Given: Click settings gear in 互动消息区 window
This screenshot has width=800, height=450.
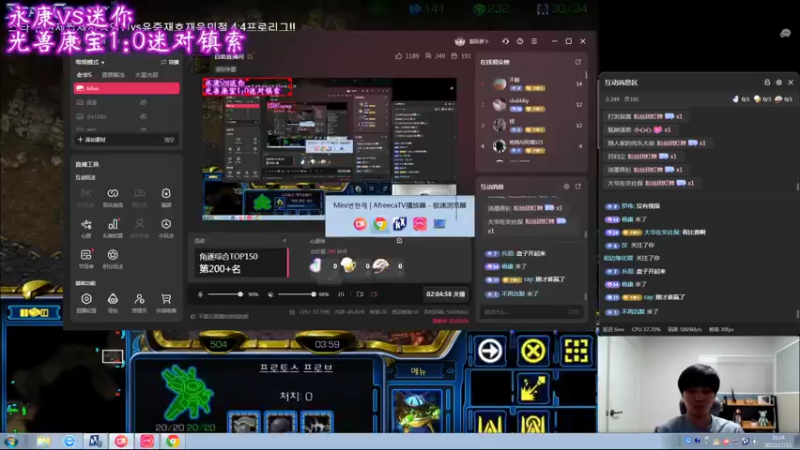Looking at the screenshot, I should click(x=779, y=82).
